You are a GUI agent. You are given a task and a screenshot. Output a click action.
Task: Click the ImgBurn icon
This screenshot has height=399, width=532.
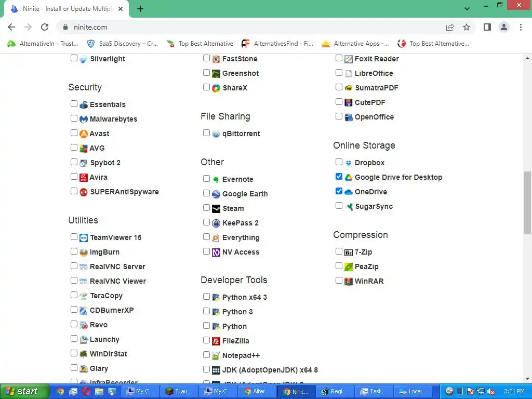(84, 252)
